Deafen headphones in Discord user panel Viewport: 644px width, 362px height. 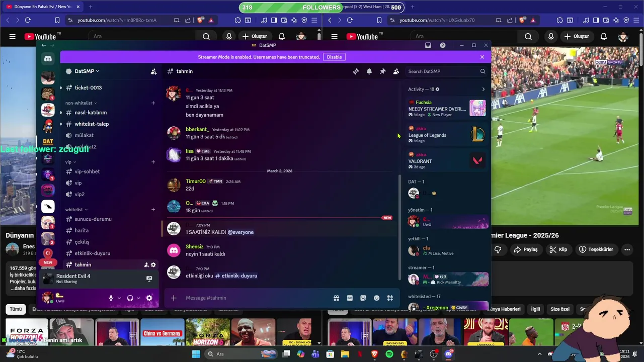130,298
